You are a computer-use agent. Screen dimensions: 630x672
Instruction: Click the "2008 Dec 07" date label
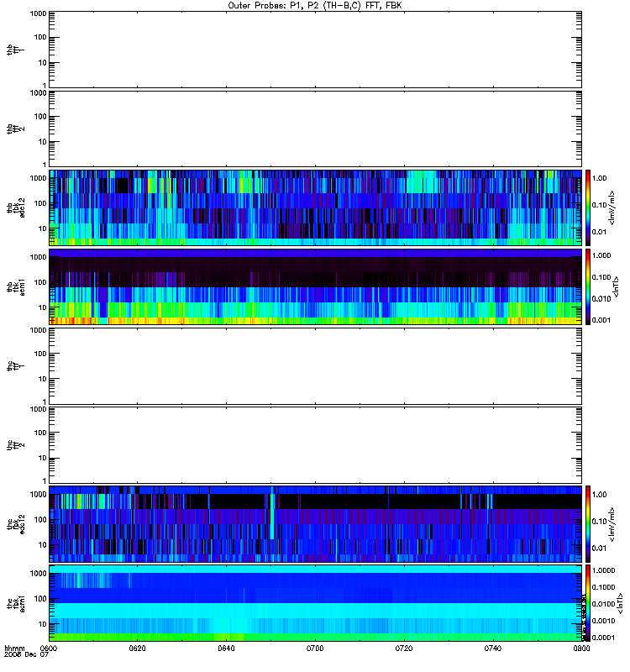26,655
